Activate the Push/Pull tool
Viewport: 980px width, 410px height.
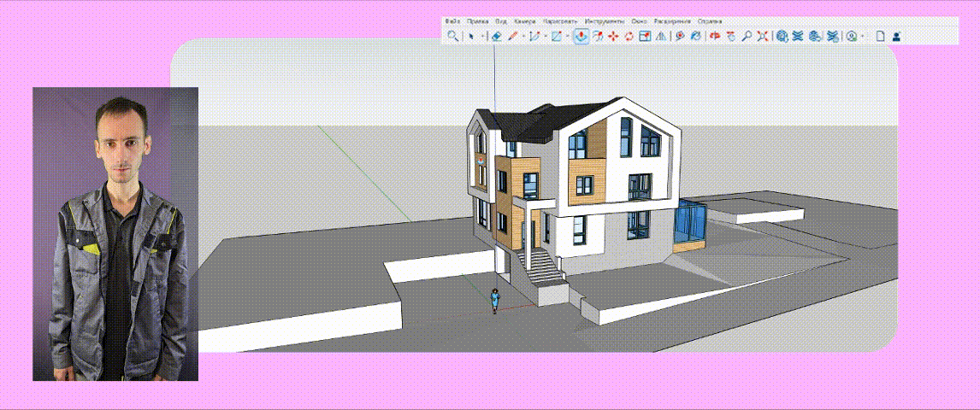point(581,36)
